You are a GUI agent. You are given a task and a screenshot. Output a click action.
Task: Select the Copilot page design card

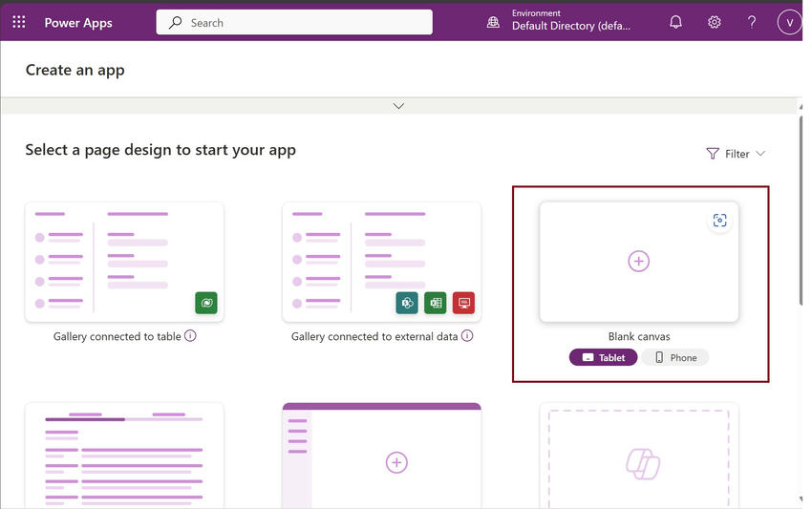(639, 456)
